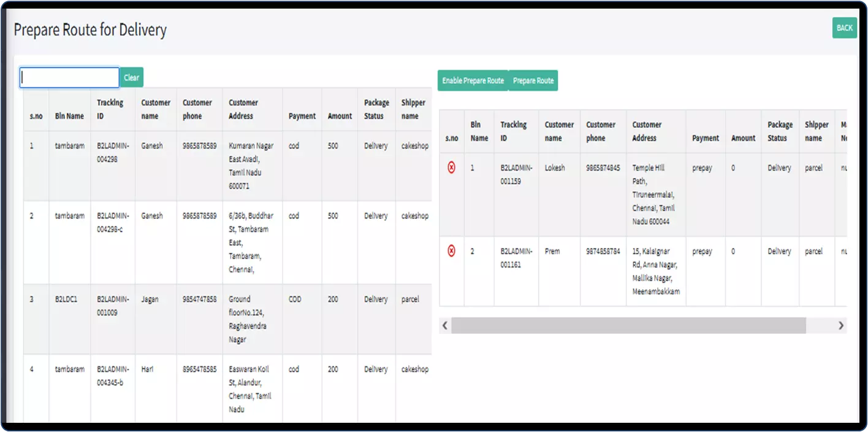This screenshot has width=868, height=432.
Task: Remove Prem's package from the route list
Action: [x=452, y=251]
